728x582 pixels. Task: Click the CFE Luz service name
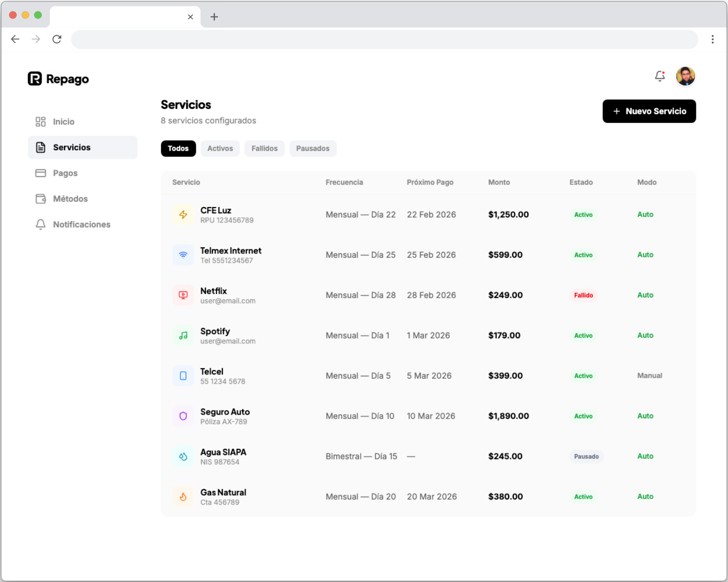pyautogui.click(x=216, y=210)
